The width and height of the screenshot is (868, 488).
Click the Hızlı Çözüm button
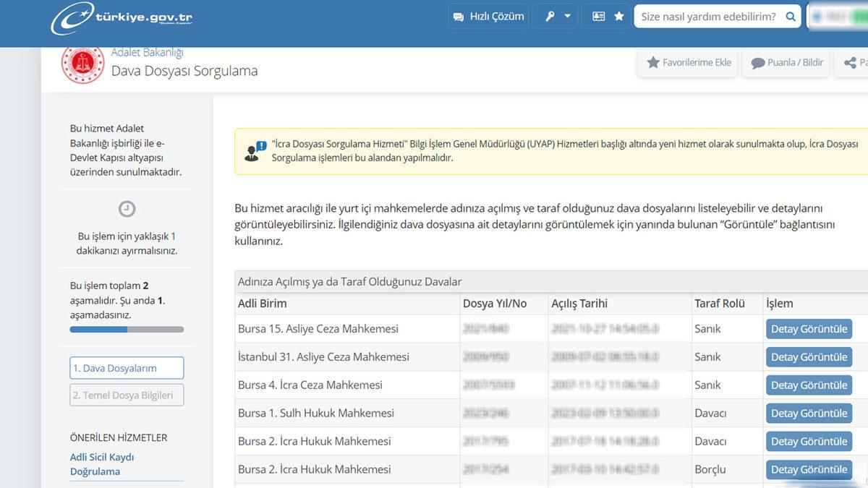pos(488,16)
